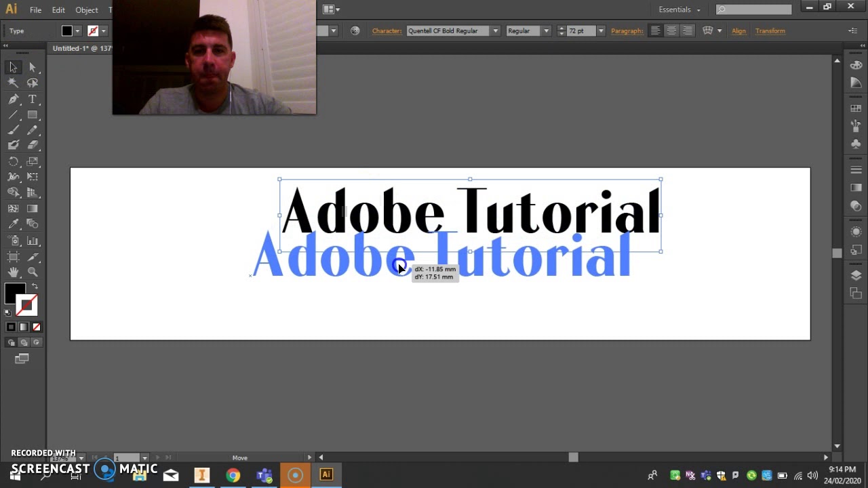Open the Swatches panel

pos(856,108)
